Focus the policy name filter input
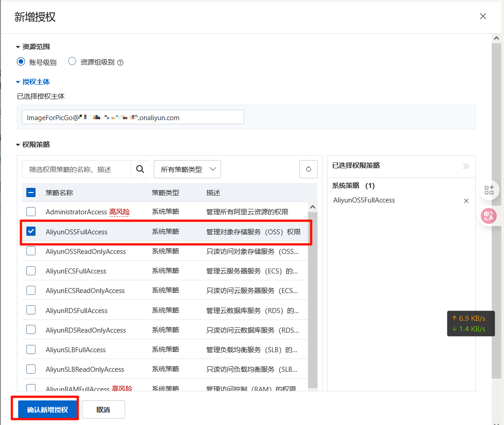This screenshot has height=425, width=504. (76, 169)
